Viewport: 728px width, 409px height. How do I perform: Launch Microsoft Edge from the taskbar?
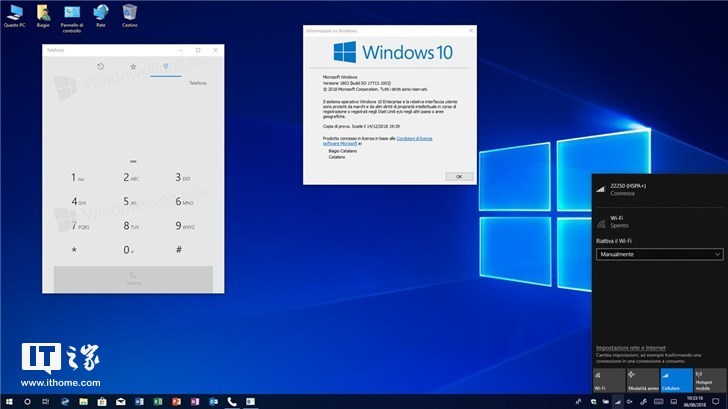point(65,402)
